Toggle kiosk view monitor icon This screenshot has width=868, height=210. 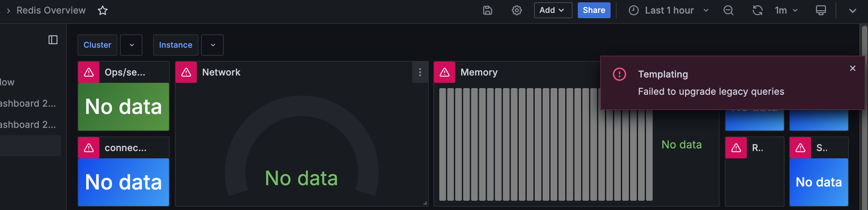click(821, 11)
